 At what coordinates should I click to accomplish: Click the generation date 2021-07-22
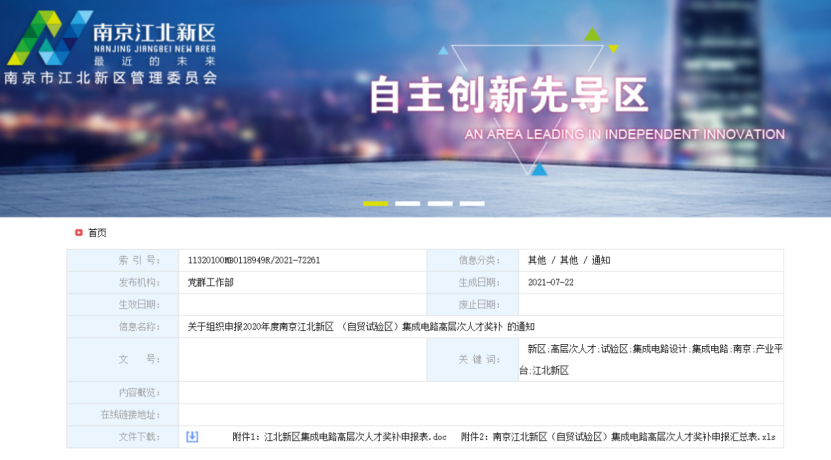click(551, 282)
